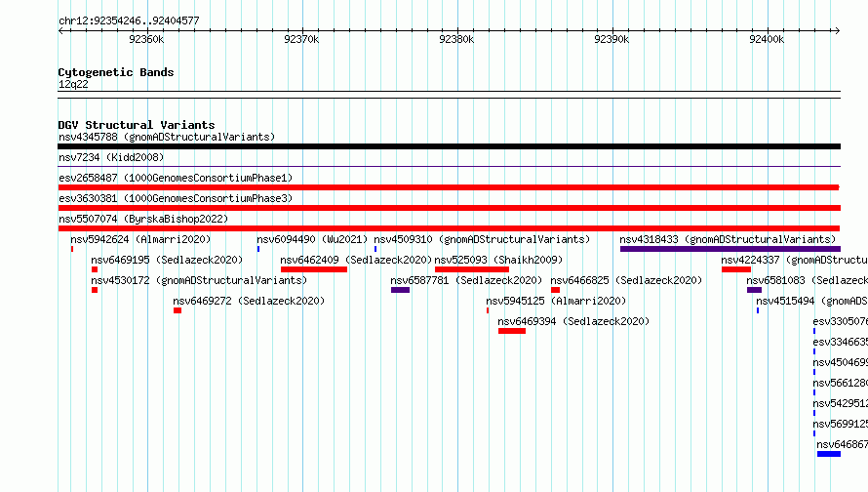Click the esv3630381 red variant bar
Image resolution: width=868 pixels, height=492 pixels.
tap(449, 208)
